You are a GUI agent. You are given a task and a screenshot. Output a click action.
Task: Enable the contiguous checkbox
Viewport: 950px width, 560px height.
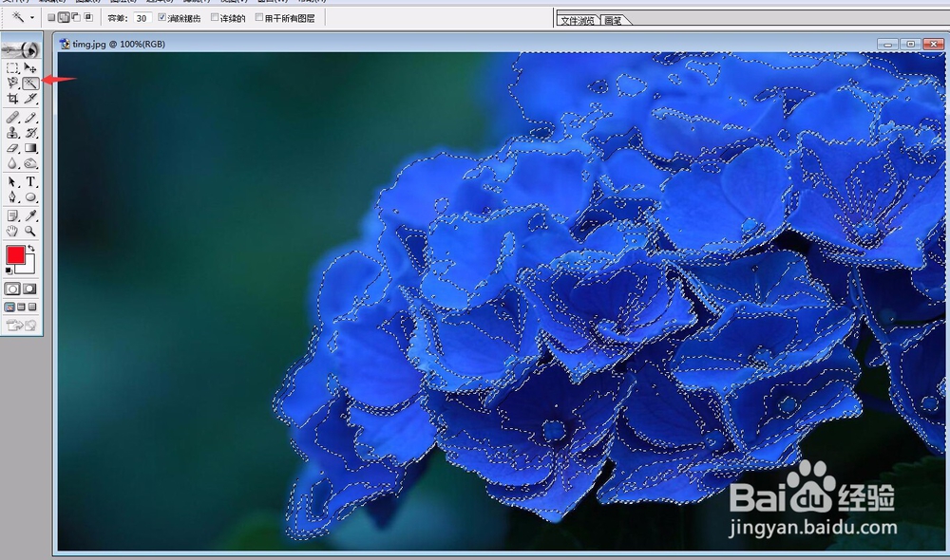click(x=215, y=17)
